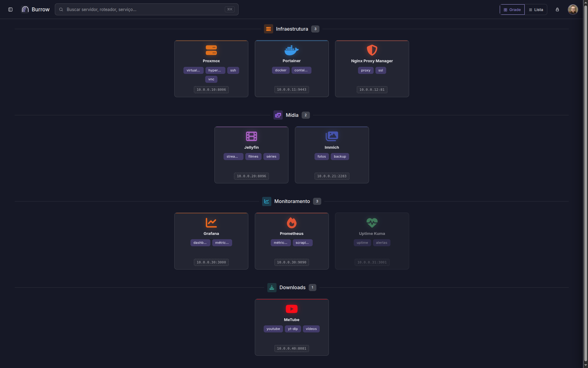The height and width of the screenshot is (368, 588).
Task: Click the search magnifier icon
Action: 61,10
